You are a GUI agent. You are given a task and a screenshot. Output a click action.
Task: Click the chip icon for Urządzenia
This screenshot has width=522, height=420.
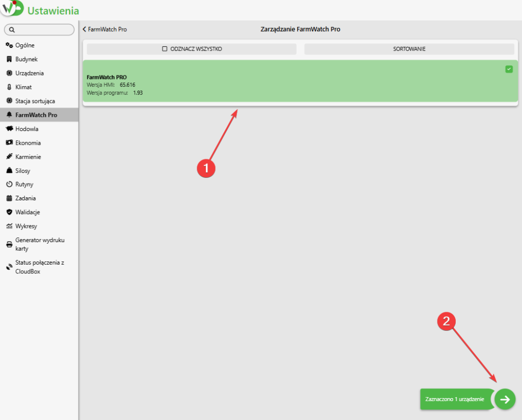point(9,73)
